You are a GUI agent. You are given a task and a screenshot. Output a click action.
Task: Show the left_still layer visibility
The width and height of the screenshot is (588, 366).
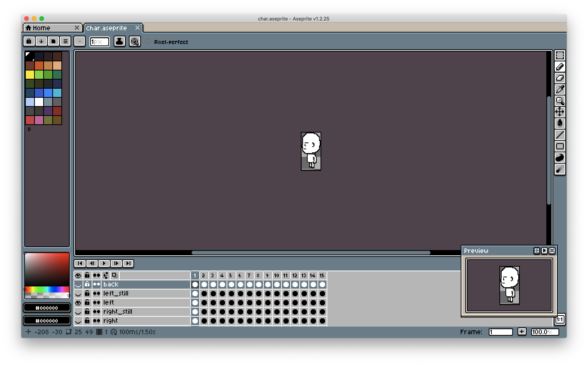click(x=78, y=293)
